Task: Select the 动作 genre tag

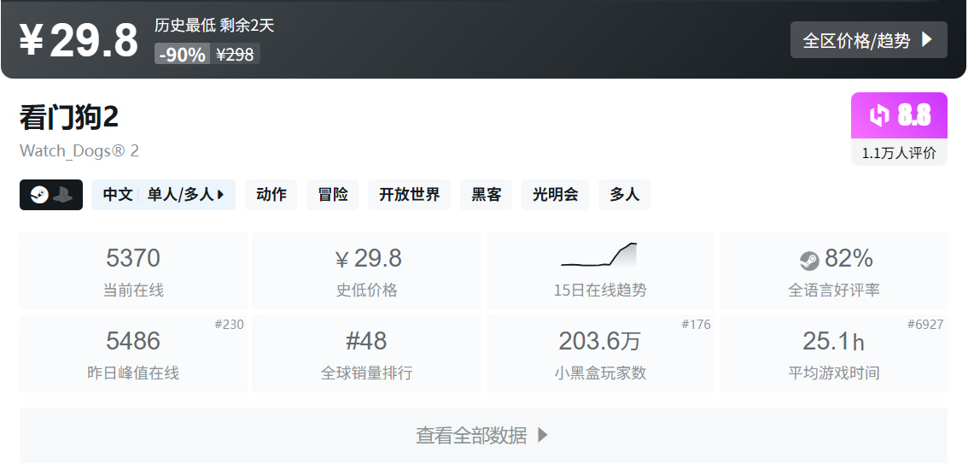Action: pos(271,195)
